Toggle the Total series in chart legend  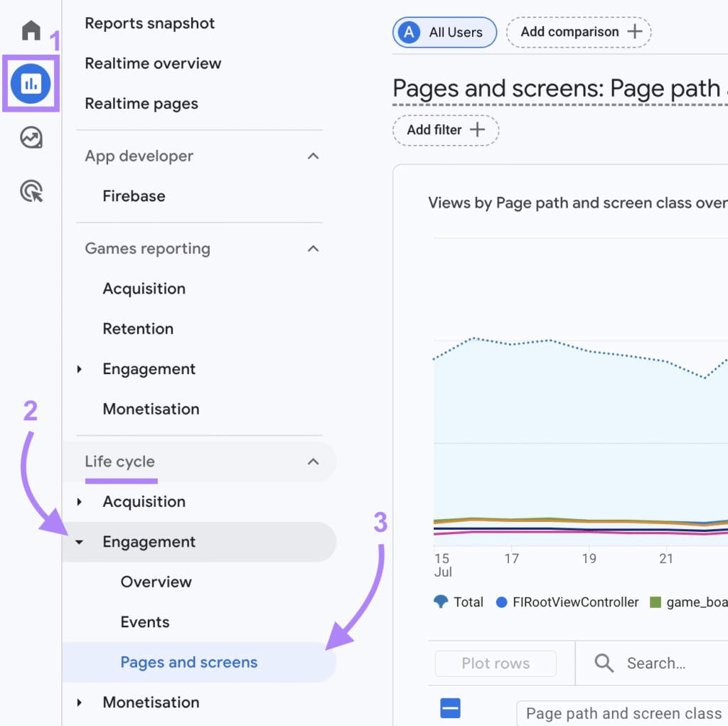pos(459,602)
